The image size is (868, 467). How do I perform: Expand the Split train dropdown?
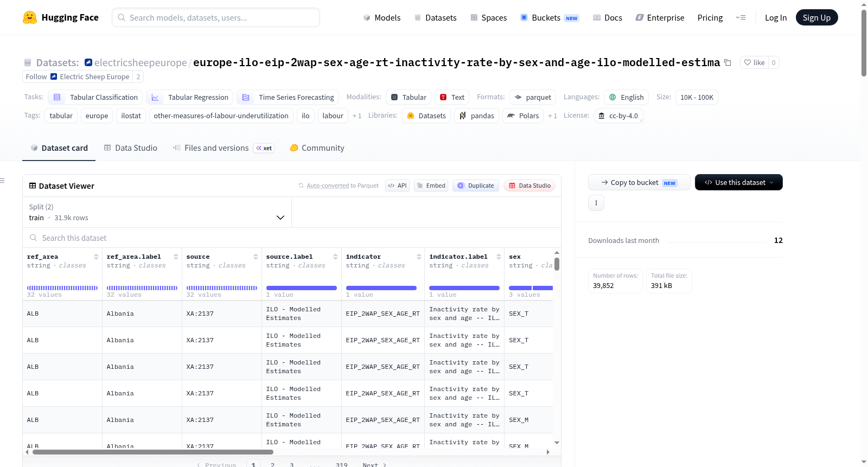click(x=157, y=212)
